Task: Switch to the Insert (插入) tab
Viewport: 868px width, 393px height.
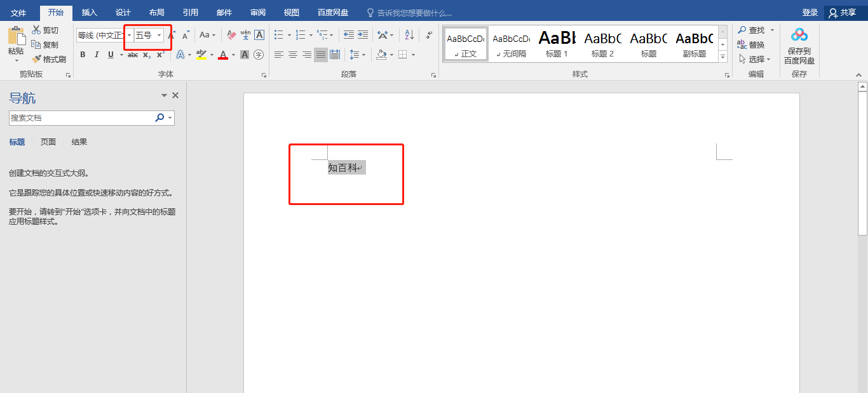Action: 90,13
